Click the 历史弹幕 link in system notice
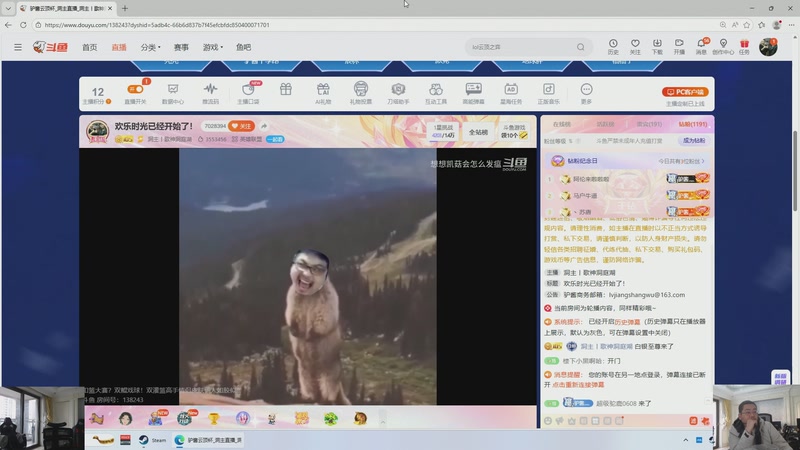The image size is (800, 450). point(627,322)
